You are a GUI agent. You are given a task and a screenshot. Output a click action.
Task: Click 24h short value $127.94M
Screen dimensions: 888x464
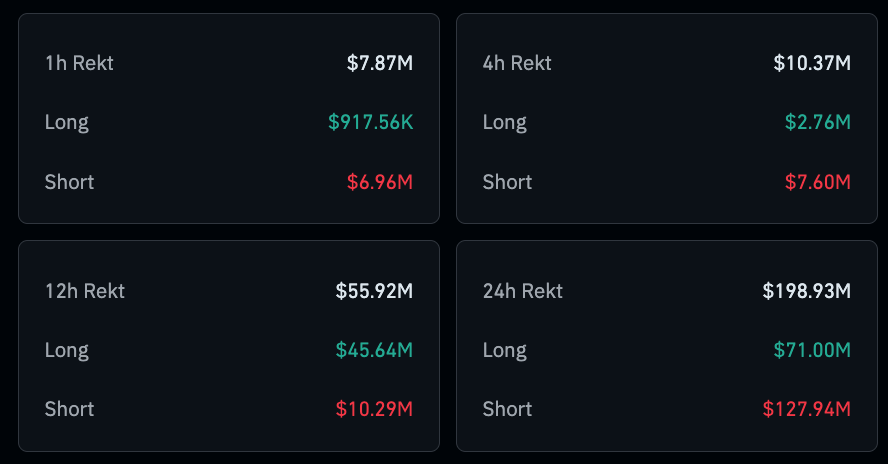click(806, 409)
